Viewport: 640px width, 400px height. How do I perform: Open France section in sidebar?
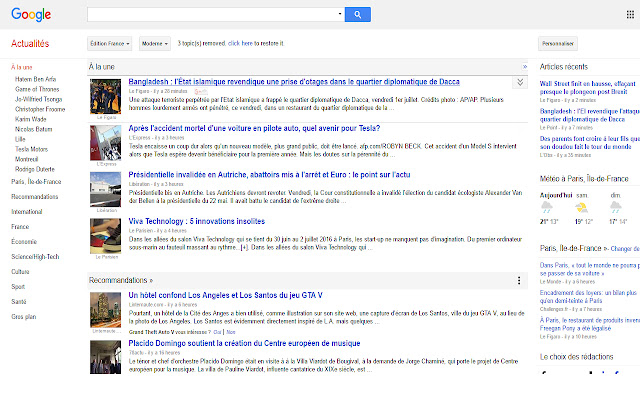click(20, 227)
